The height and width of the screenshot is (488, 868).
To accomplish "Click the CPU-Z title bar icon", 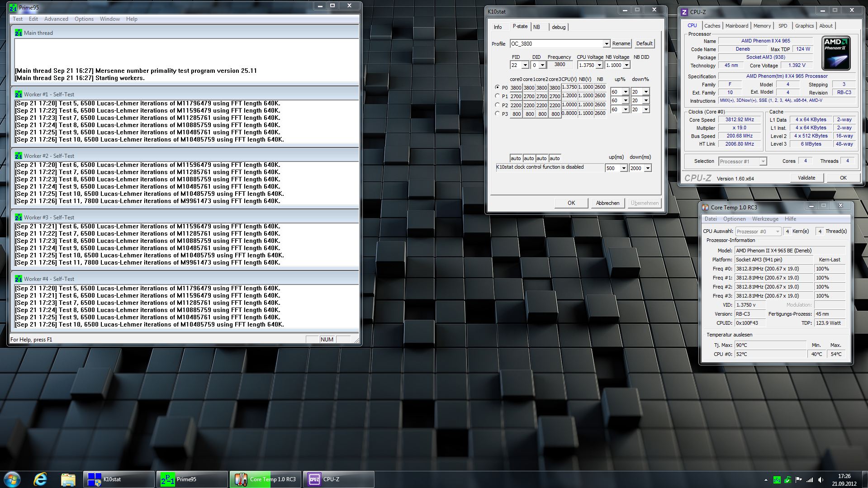I will coord(684,12).
